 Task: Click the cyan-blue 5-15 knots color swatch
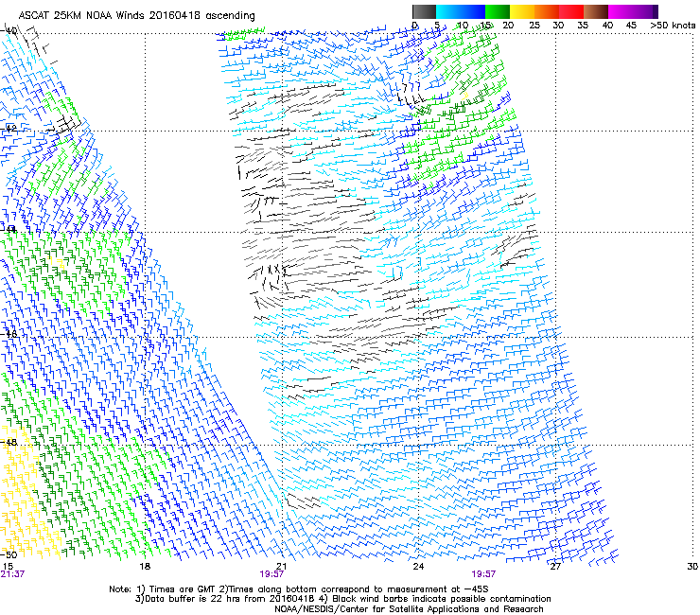pyautogui.click(x=461, y=11)
